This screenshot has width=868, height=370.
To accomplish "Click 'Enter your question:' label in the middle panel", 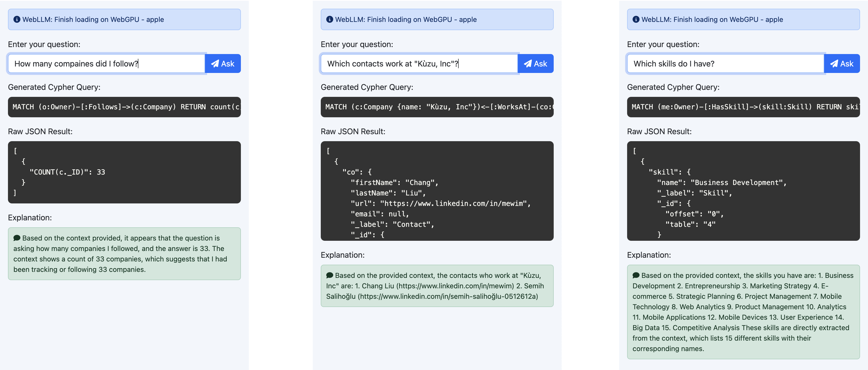I will click(x=357, y=45).
